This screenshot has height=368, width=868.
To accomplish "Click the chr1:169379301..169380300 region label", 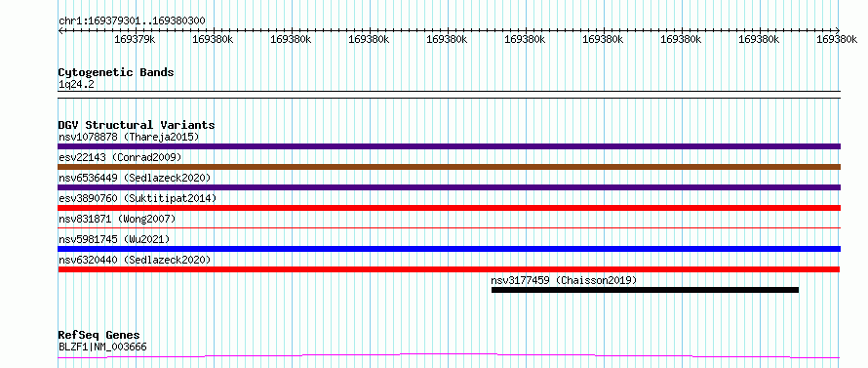I will 132,21.
